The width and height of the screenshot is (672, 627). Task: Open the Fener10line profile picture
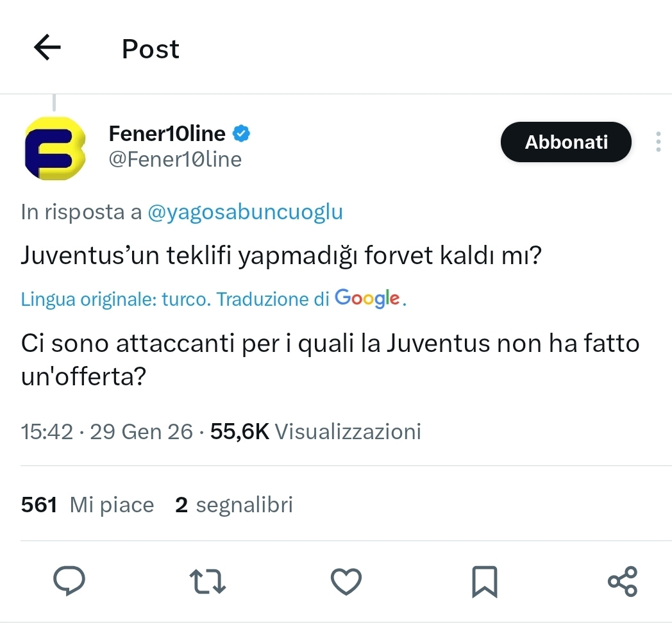pyautogui.click(x=54, y=148)
